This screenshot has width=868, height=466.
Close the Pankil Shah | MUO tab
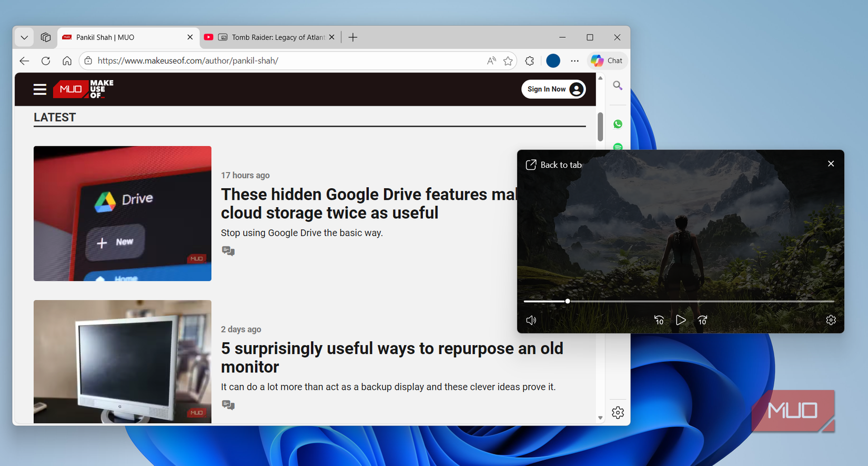click(190, 37)
